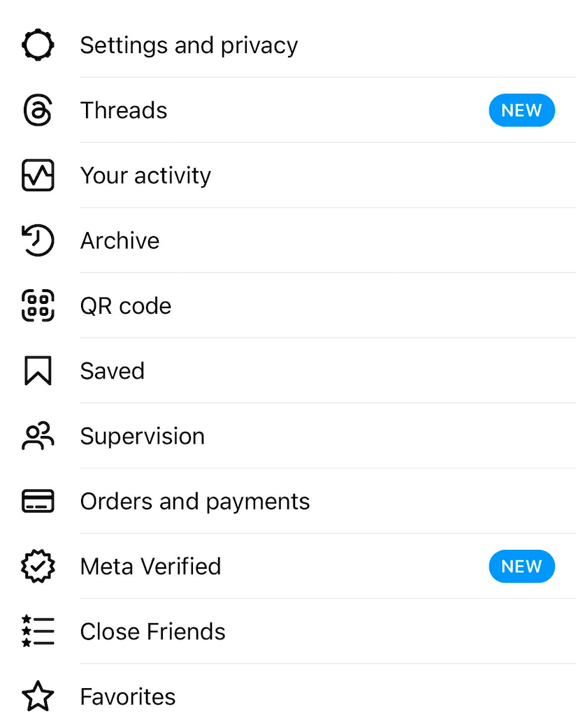
Task: Open Settings and privacy menu item
Action: (x=189, y=45)
